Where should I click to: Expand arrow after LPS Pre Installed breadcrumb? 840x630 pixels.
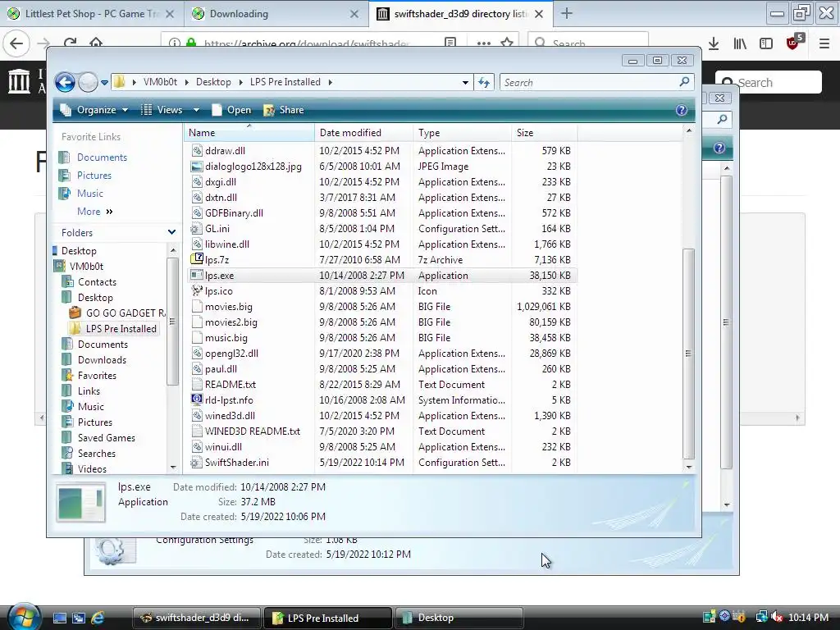(x=330, y=82)
